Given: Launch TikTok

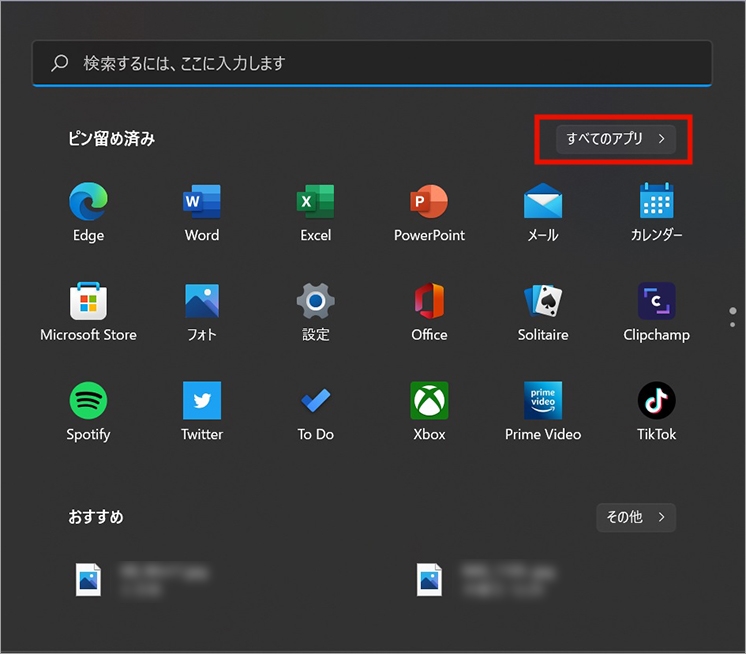Looking at the screenshot, I should click(656, 411).
